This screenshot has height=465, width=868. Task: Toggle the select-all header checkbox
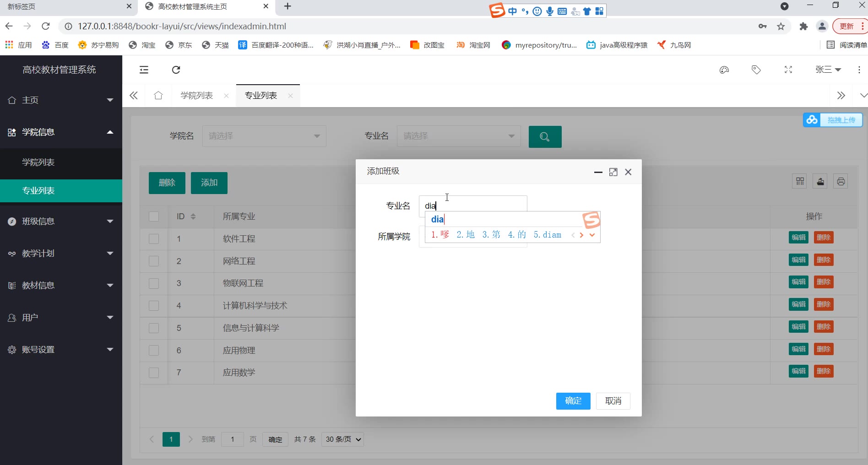[x=154, y=216]
